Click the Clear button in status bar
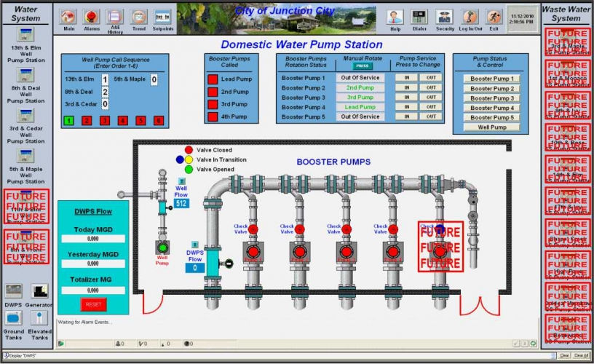The image size is (594, 364). click(564, 356)
